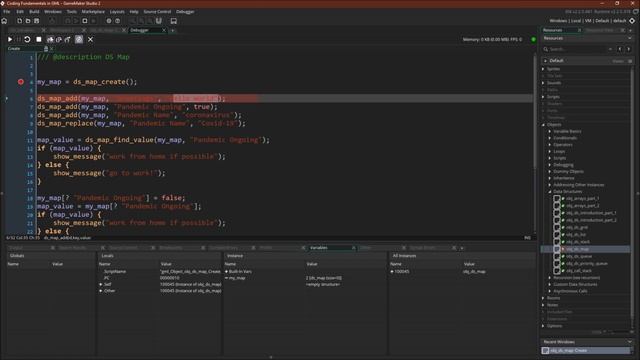Screen dimensions: 640x360
Task: Create a new project icon
Action: pyautogui.click(x=19, y=21)
